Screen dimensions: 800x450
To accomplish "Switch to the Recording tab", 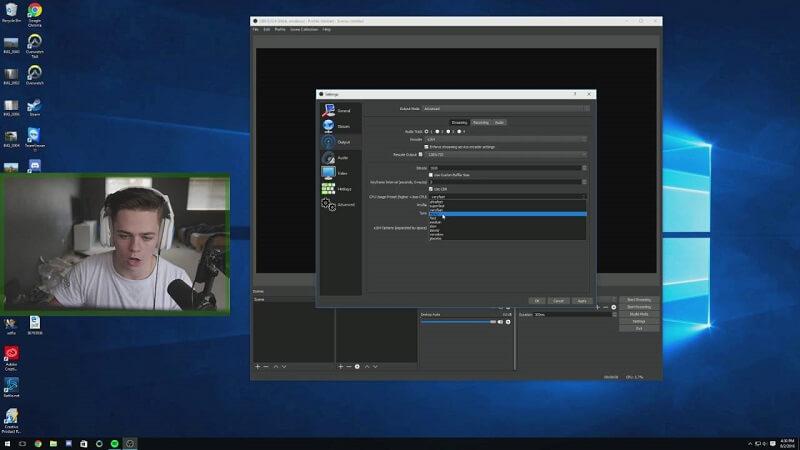I will click(481, 122).
